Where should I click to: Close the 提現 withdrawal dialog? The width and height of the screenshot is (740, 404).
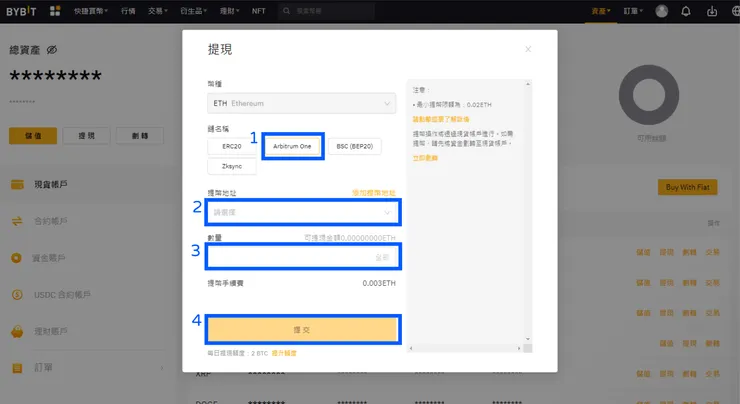528,49
